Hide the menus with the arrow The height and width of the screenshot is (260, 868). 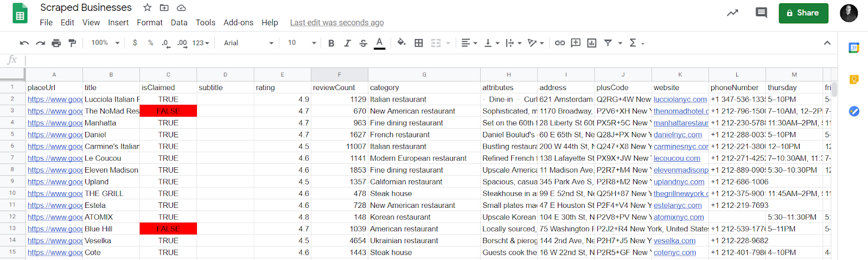pyautogui.click(x=827, y=43)
